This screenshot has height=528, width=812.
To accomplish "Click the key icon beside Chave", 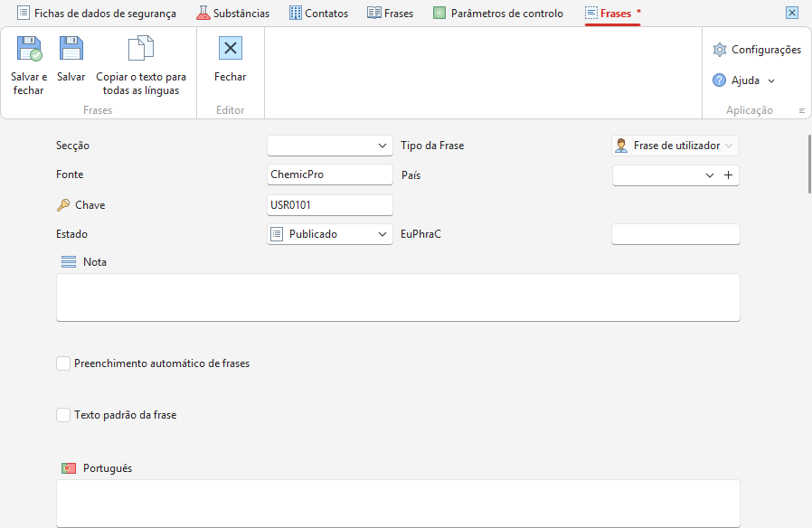I will [x=63, y=205].
